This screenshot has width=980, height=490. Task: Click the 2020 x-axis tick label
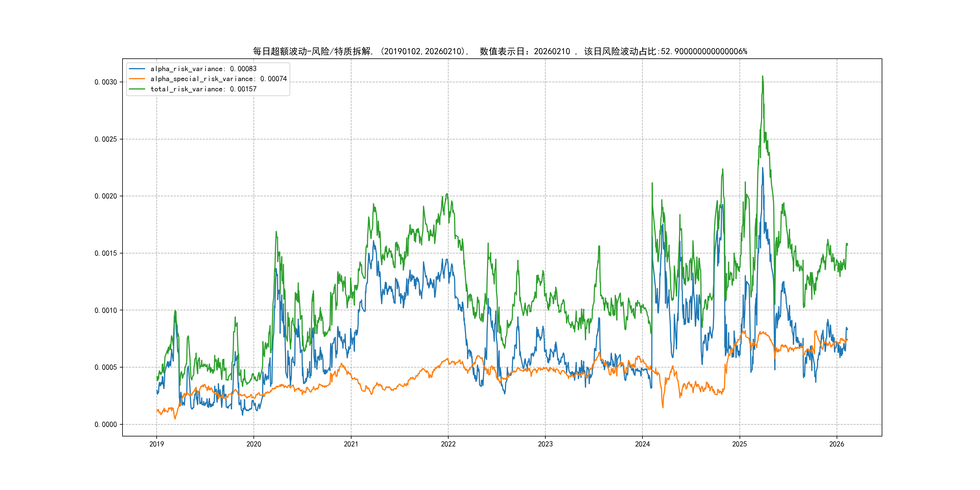pos(254,444)
